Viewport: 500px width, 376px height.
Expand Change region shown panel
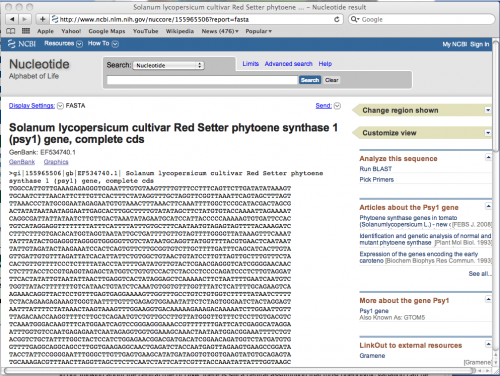[488, 110]
